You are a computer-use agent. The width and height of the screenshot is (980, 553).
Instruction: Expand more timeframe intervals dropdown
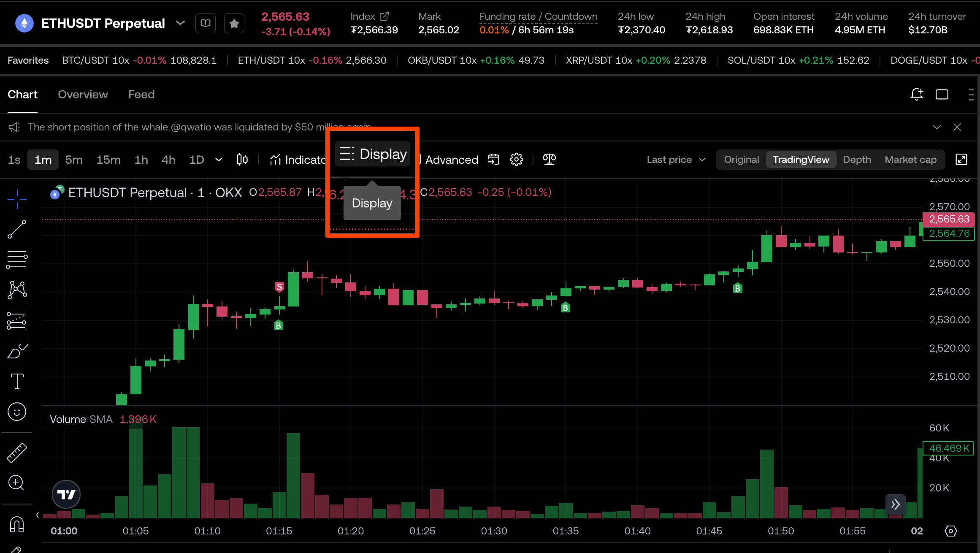(219, 160)
